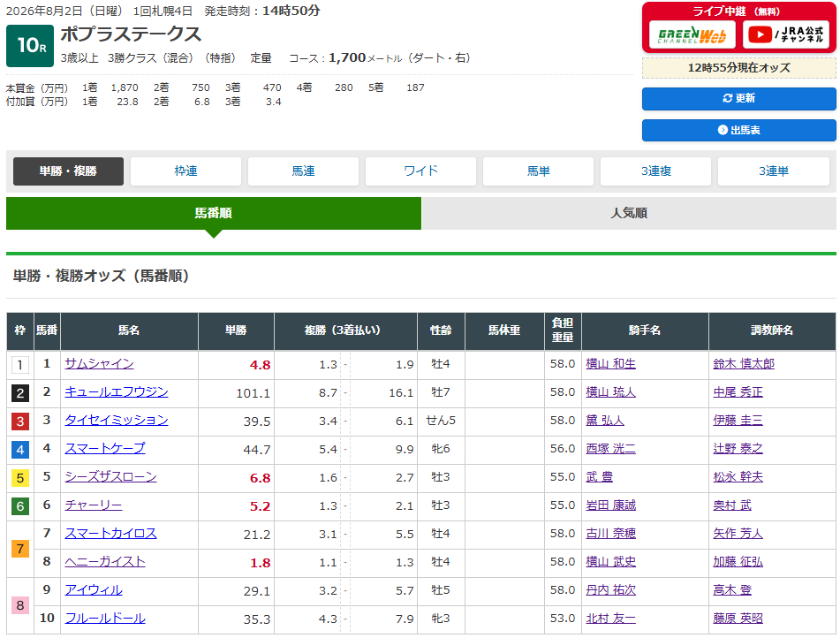Open horse キュールエフウジン link

(x=117, y=392)
